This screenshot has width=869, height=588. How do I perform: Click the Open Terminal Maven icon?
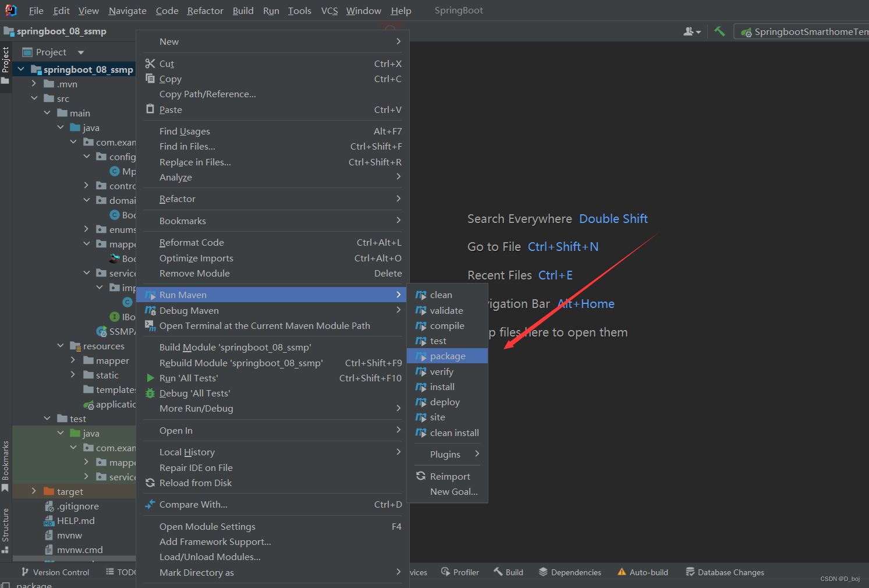(150, 326)
